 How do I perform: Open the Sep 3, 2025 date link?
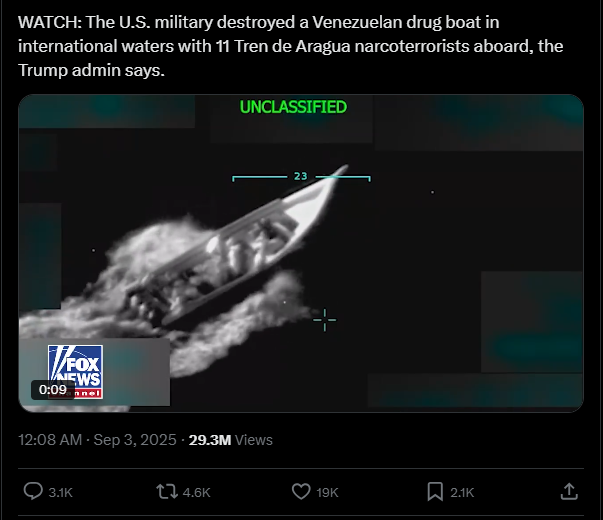[x=135, y=440]
